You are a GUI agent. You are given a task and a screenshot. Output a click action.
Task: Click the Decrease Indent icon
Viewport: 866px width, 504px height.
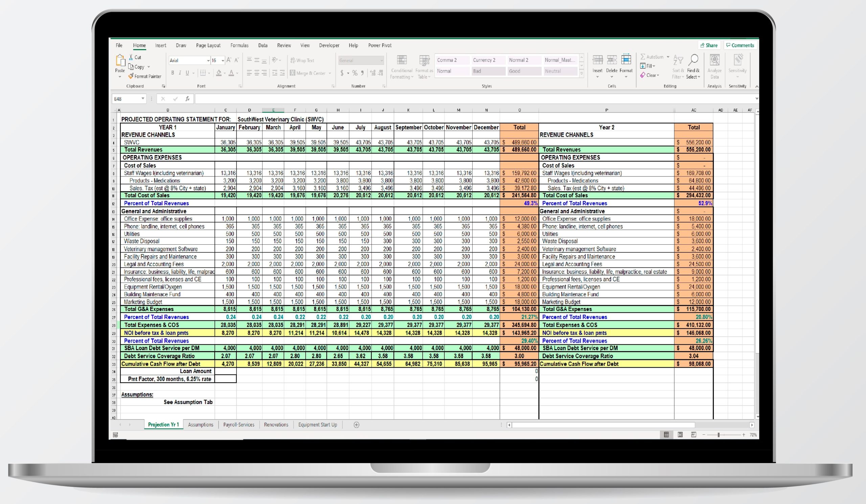point(275,73)
